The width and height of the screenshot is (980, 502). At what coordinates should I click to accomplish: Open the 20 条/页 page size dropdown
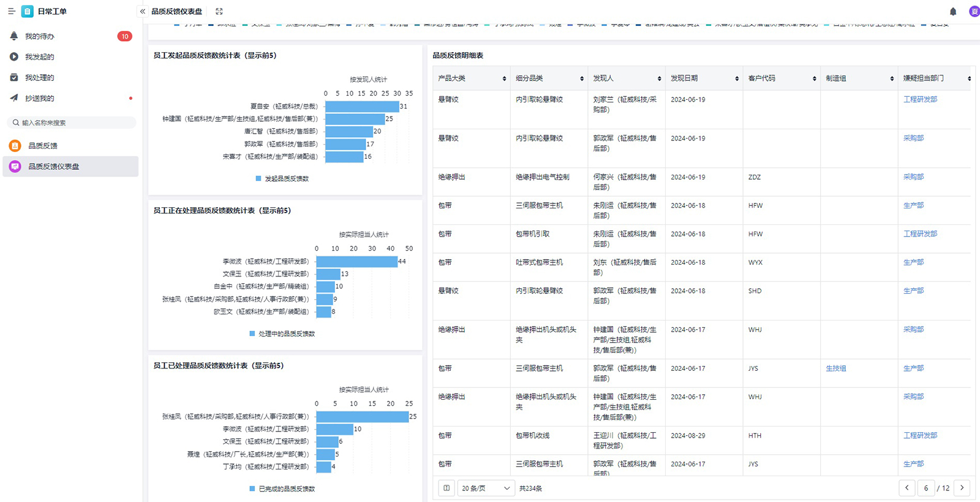point(485,488)
